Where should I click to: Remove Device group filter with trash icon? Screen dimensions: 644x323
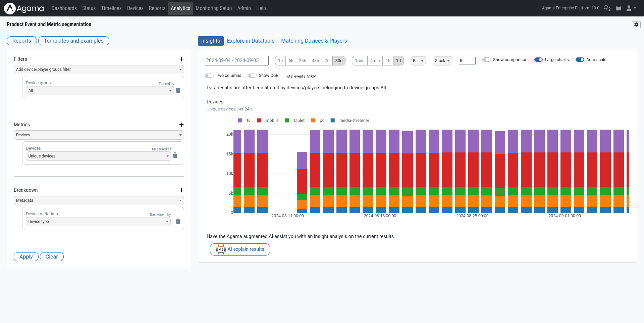pyautogui.click(x=178, y=90)
